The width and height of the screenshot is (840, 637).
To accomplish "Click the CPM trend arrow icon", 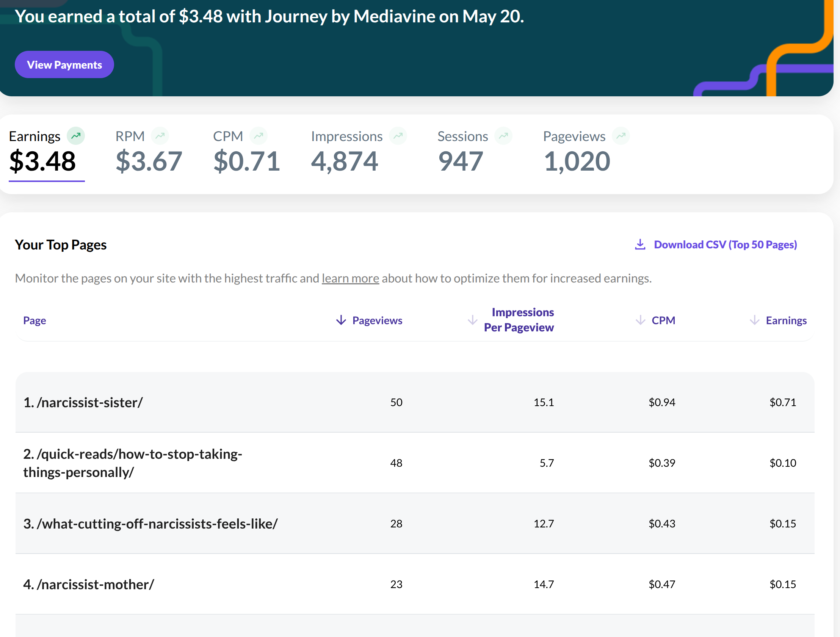I will coord(258,136).
